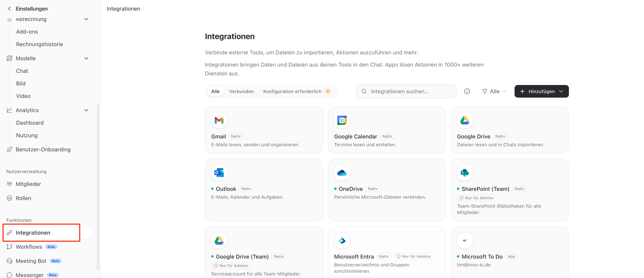This screenshot has width=644, height=278.
Task: Click the Google Drive logo icon
Action: pyautogui.click(x=465, y=120)
